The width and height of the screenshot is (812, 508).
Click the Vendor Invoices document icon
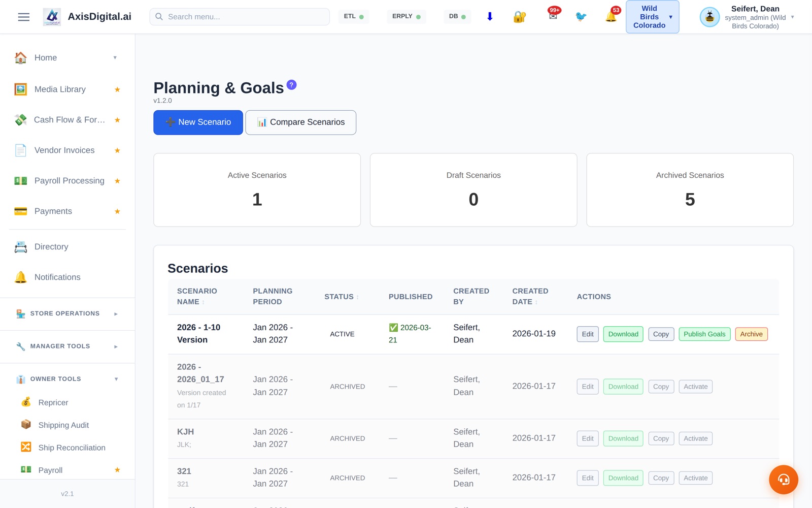click(21, 150)
